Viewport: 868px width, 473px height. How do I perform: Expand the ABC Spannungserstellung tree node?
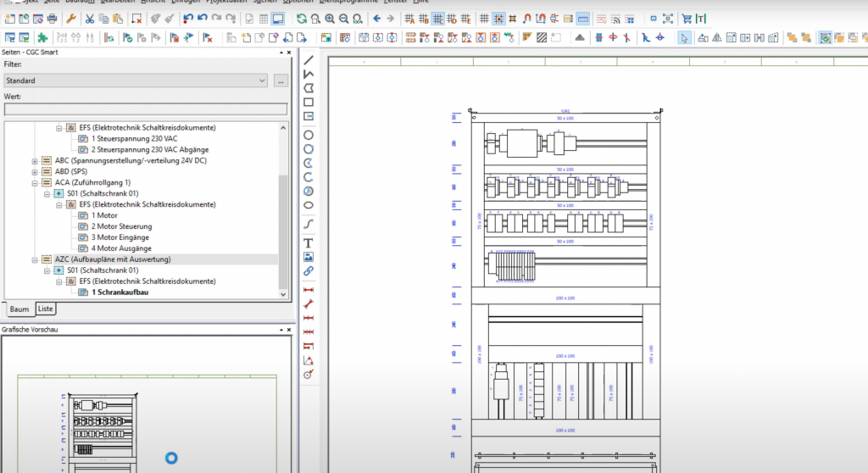(35, 160)
